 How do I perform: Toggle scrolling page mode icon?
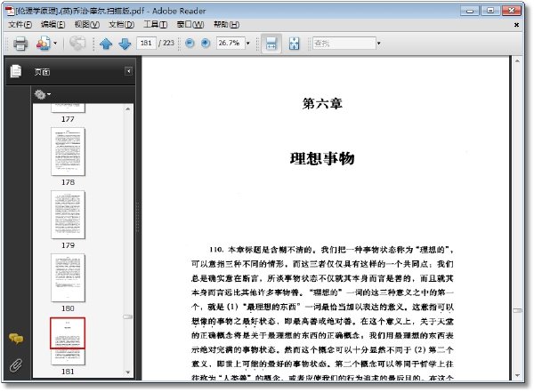[x=271, y=44]
